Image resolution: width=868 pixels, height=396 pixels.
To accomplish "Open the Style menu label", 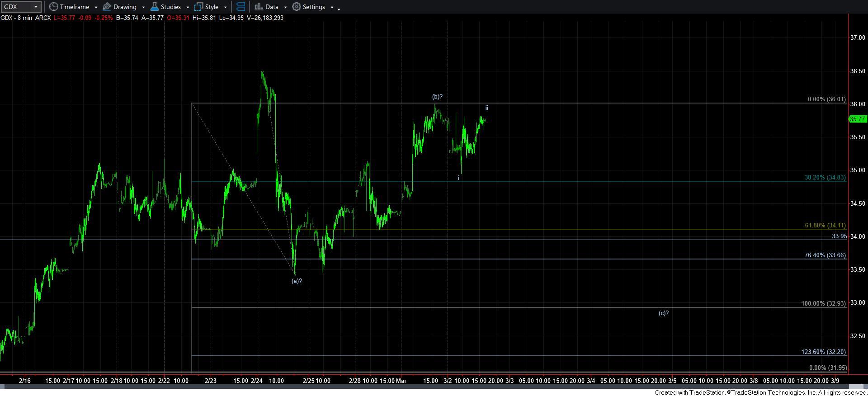I will (212, 7).
